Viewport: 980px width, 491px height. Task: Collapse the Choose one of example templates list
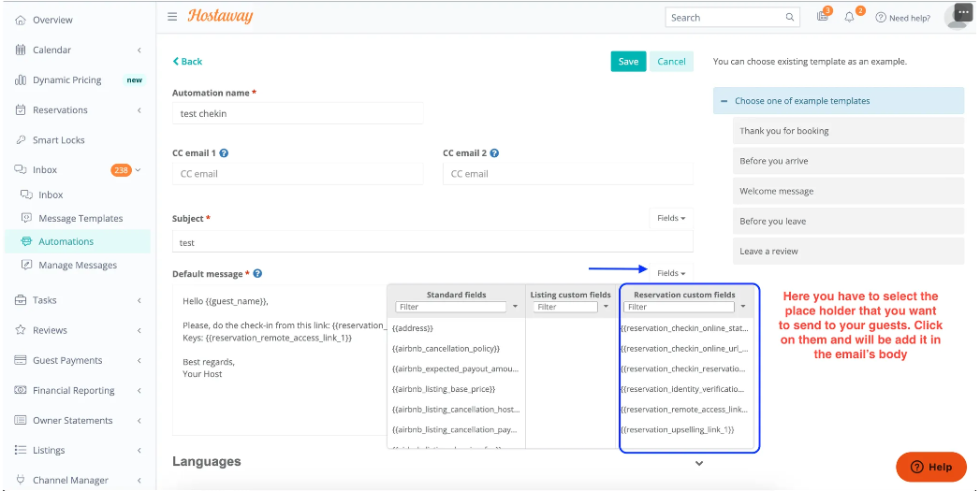[x=724, y=101]
